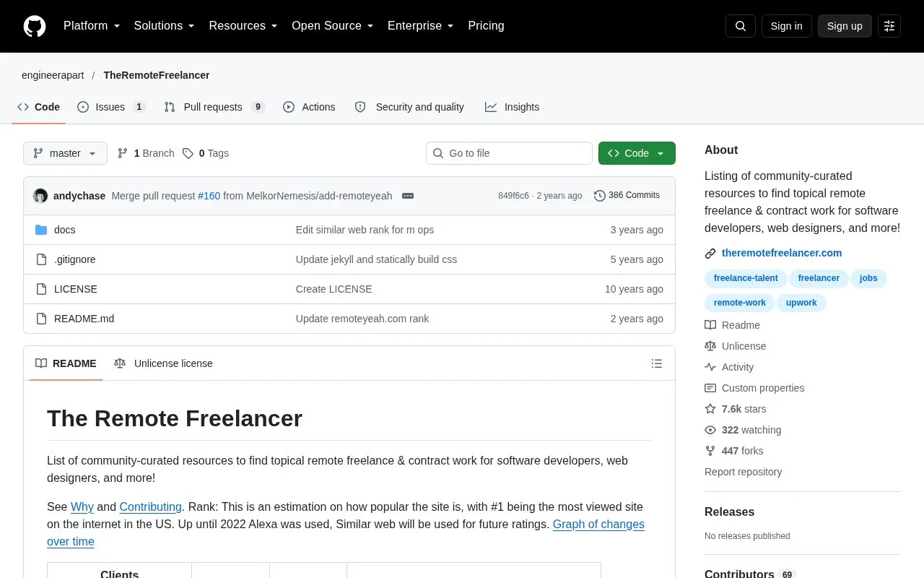The height and width of the screenshot is (578, 924).
Task: Expand the Resources menu
Action: pos(243,26)
